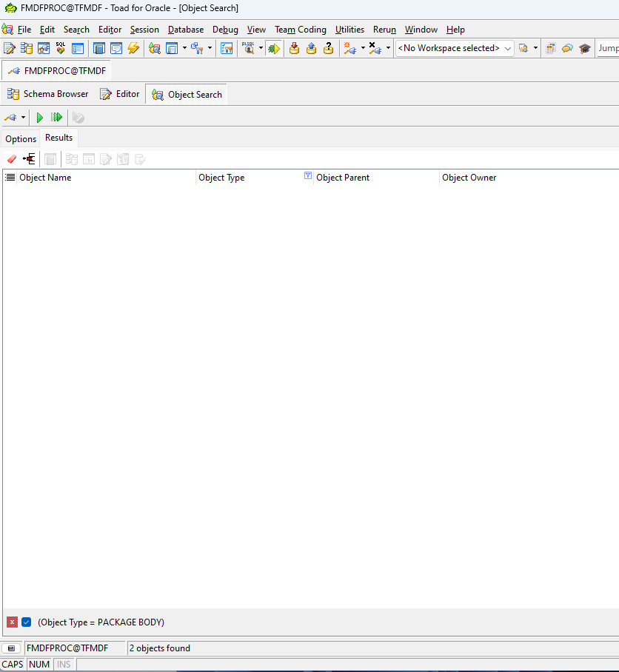Toggle the green bug debug arrow icon
Screen dimensions: 619x672
pyautogui.click(x=273, y=48)
